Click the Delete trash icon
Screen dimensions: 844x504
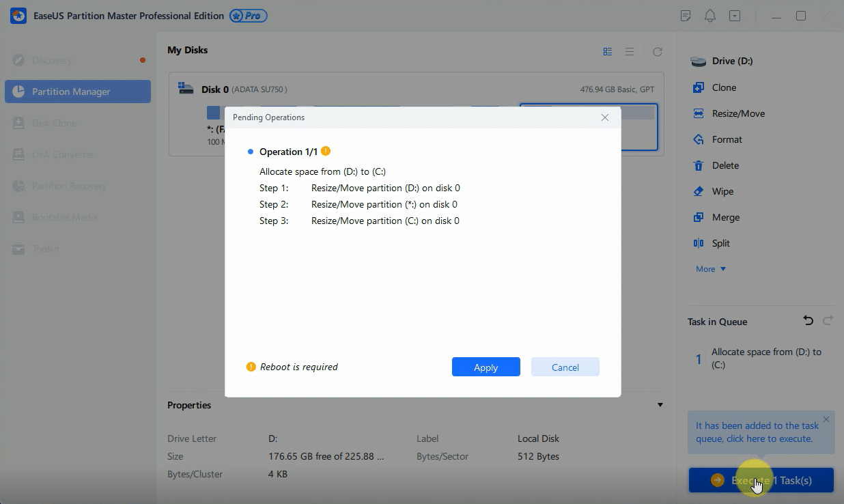click(x=698, y=165)
